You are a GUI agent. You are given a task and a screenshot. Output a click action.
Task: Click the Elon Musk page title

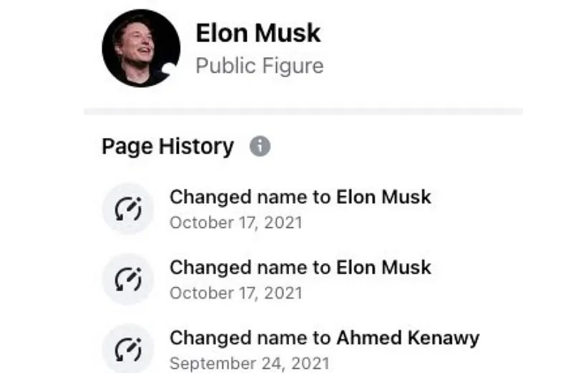pos(258,33)
